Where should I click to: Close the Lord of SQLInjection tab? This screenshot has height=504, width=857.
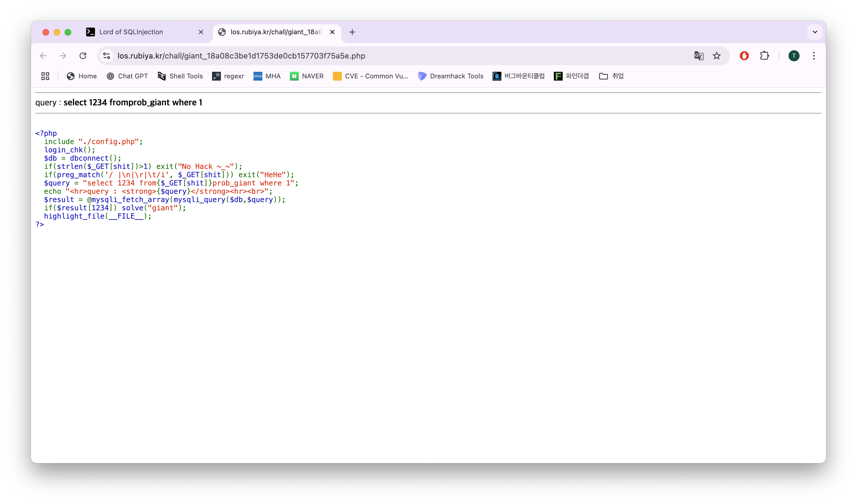(x=201, y=32)
